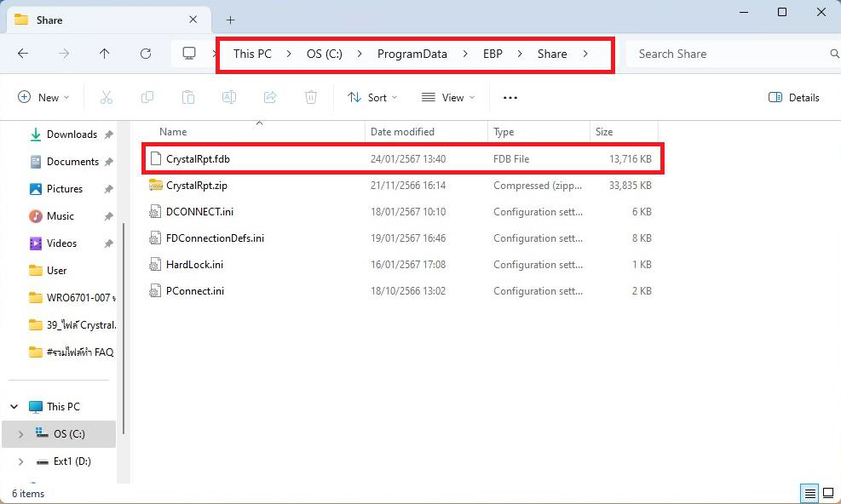Click ProgramData in the address breadcrumb
Screen dimensions: 841x504
click(x=412, y=54)
